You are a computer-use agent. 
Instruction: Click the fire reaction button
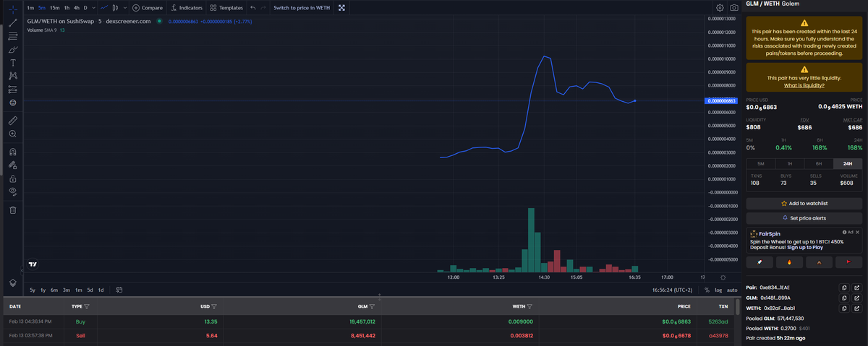pos(790,262)
